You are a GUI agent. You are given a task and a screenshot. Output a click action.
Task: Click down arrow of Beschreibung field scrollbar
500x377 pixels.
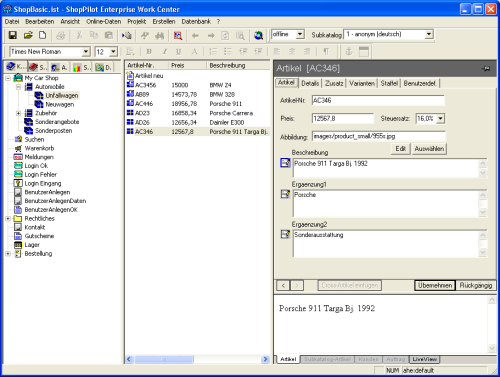point(482,173)
